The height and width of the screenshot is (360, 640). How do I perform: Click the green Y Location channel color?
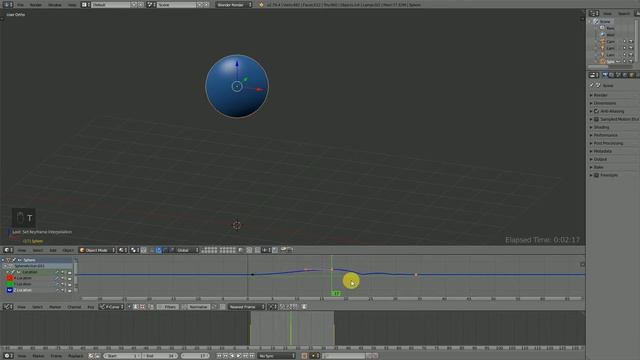pos(10,284)
